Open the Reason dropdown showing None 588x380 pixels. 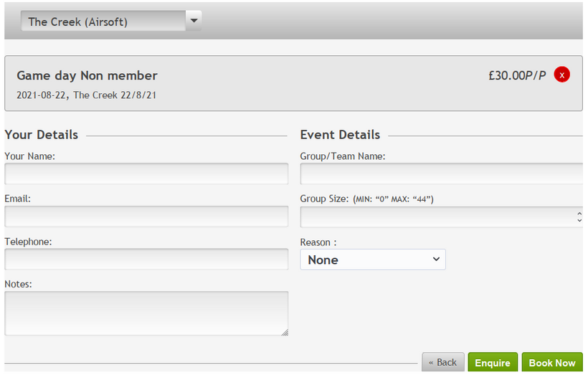372,260
